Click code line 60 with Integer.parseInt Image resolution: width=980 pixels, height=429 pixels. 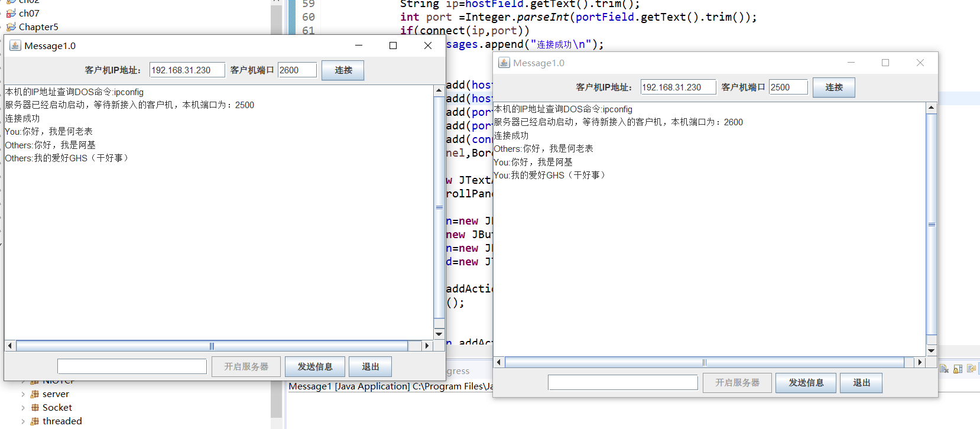pyautogui.click(x=578, y=17)
